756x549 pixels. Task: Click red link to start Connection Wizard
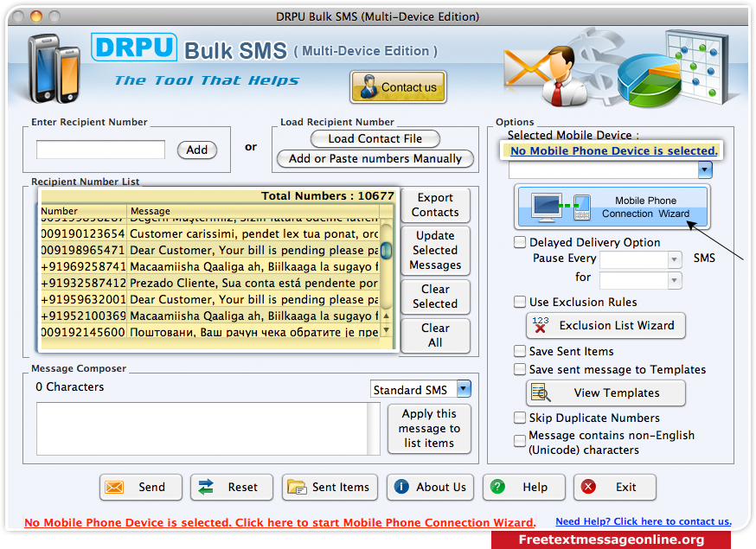coord(279,522)
